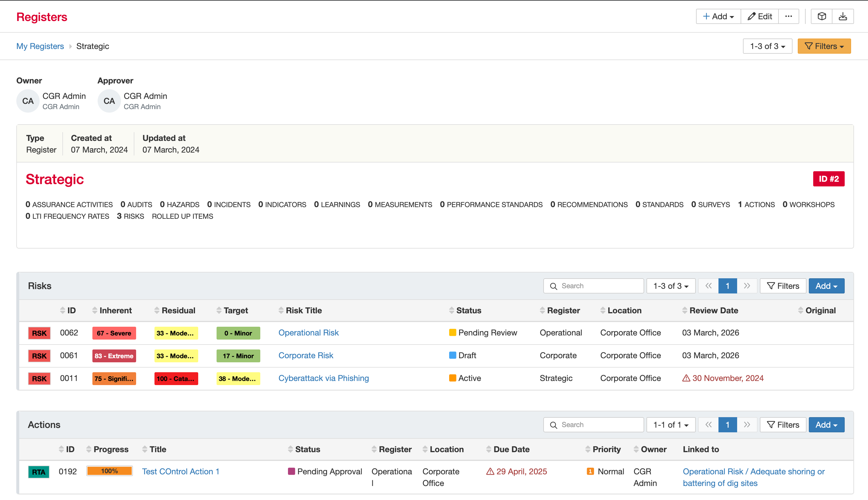Click the download icon in the top toolbar

click(843, 17)
